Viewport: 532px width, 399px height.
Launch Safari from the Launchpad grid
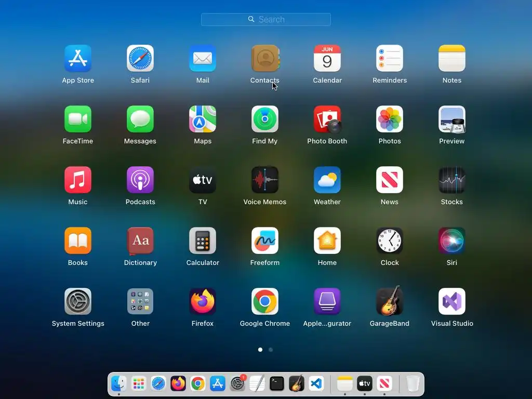140,58
